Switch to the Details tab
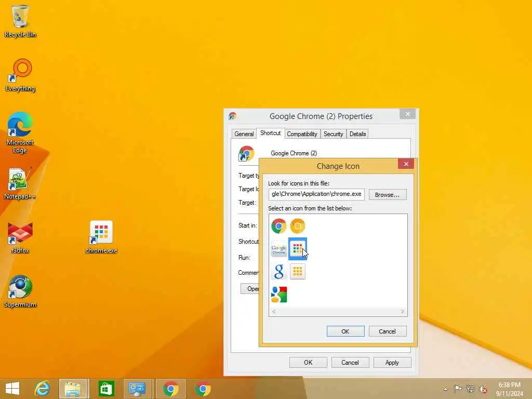This screenshot has width=532, height=399. pyautogui.click(x=357, y=134)
